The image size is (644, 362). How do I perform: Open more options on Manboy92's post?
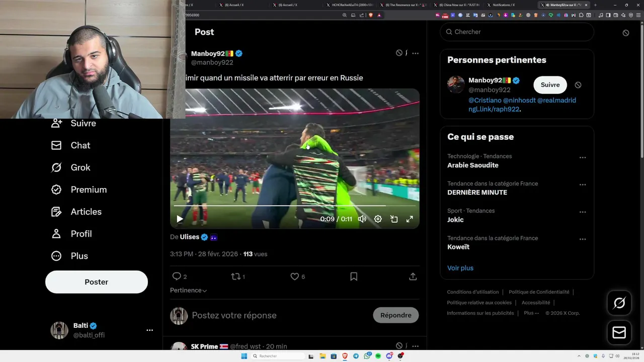pyautogui.click(x=415, y=53)
